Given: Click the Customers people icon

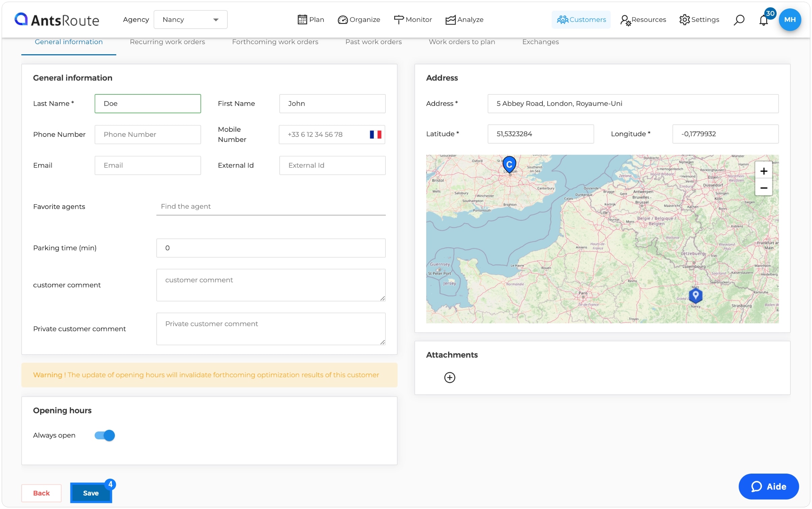Looking at the screenshot, I should point(562,20).
